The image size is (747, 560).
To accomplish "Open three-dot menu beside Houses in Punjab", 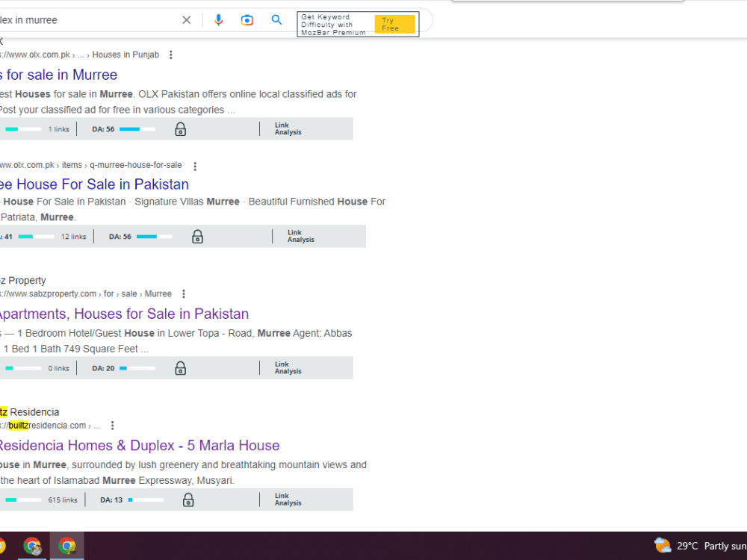I will coord(170,55).
